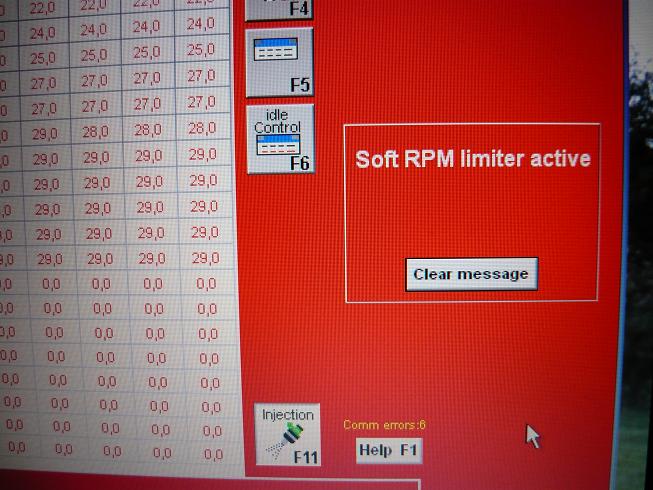Open the F5 map table button
653x490 pixels.
coord(279,62)
